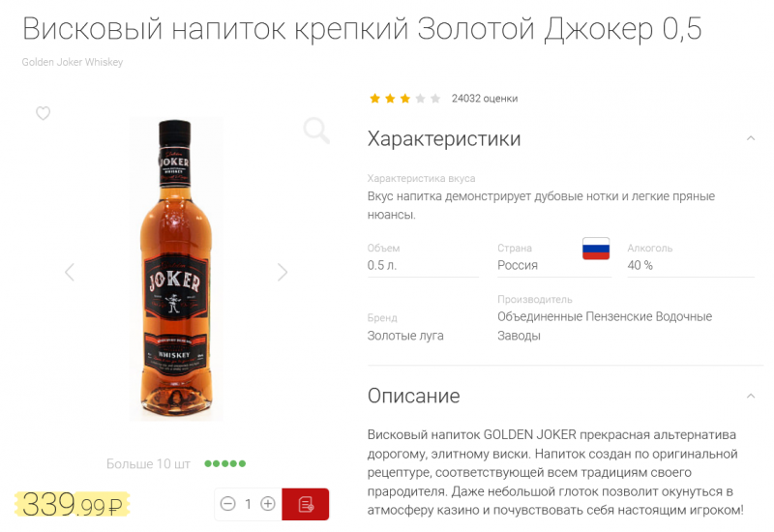Collapse the Характеристики section
The width and height of the screenshot is (774, 532).
tap(751, 138)
